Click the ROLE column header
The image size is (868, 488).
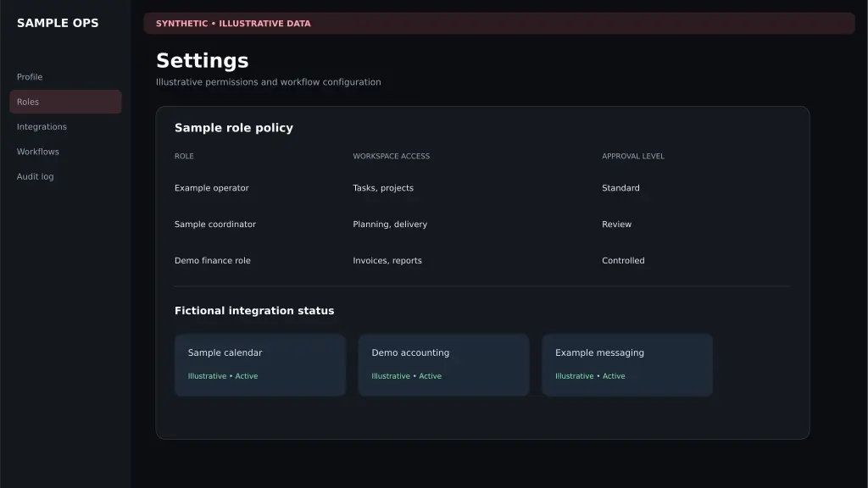pyautogui.click(x=184, y=156)
